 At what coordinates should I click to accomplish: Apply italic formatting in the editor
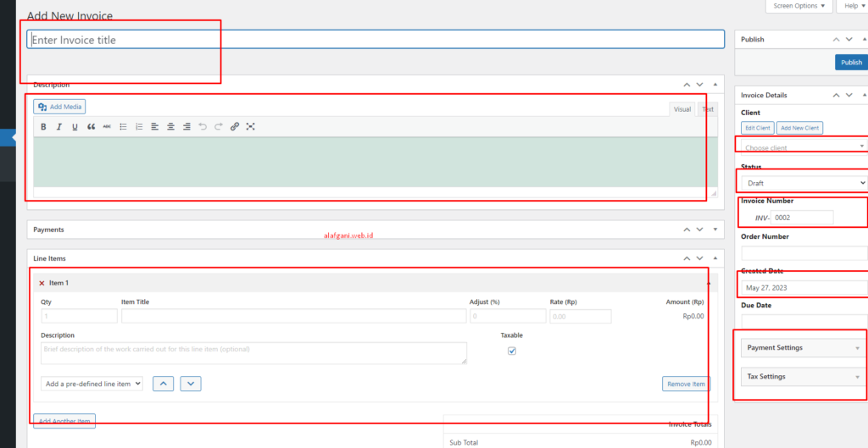pos(59,126)
